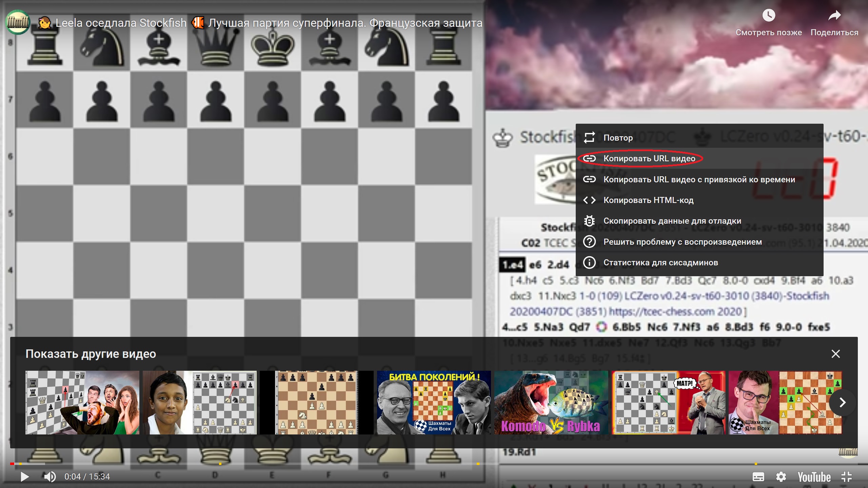Open the video title link
The image size is (868, 488).
tap(260, 23)
